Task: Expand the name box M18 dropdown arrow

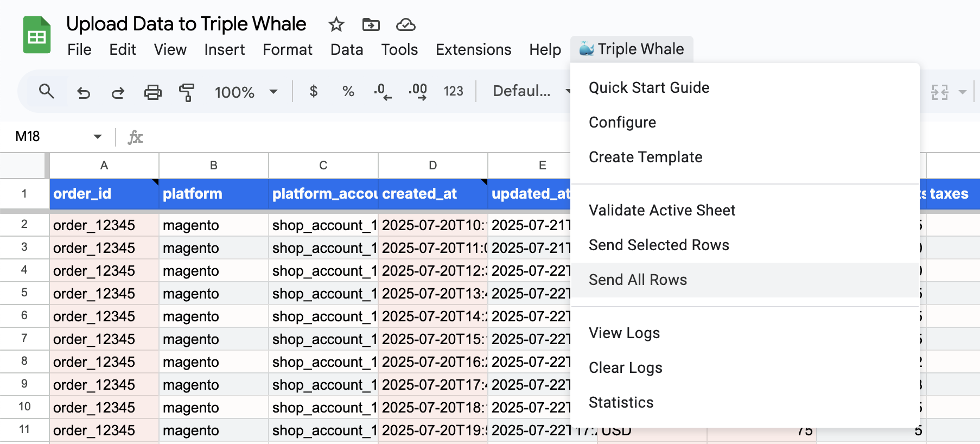Action: [x=98, y=136]
